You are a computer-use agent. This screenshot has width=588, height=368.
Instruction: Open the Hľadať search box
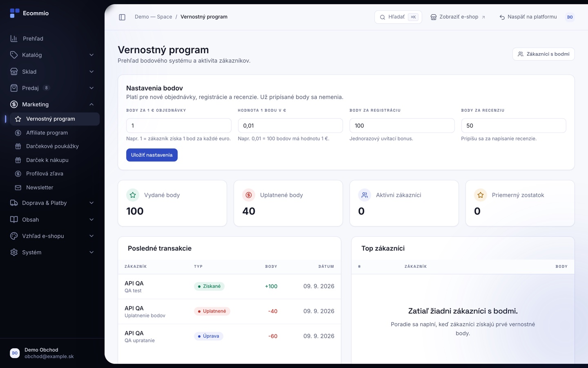[398, 17]
